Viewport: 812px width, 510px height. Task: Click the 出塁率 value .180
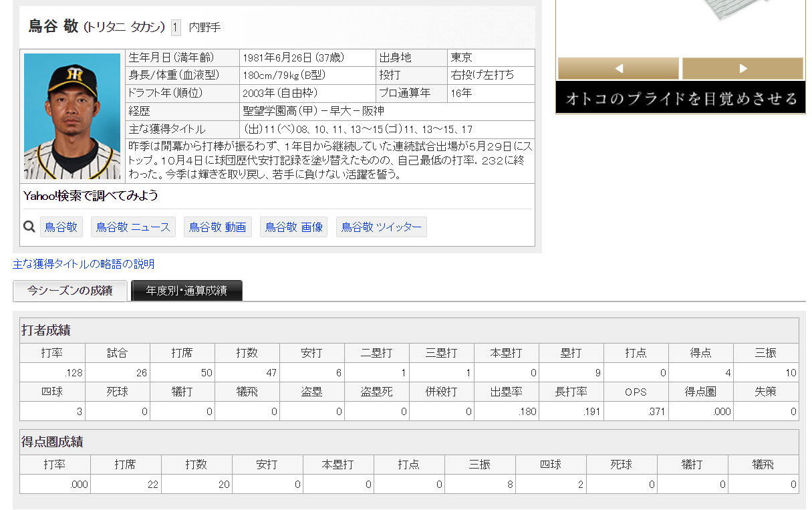pos(506,412)
